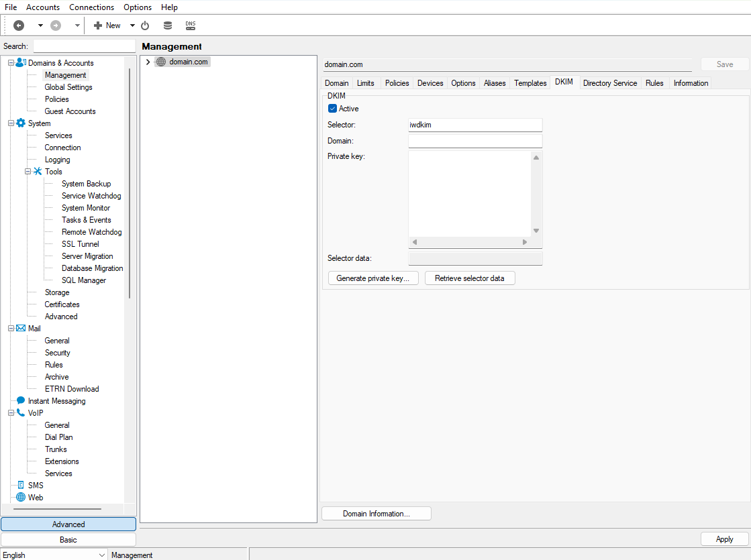Open the New button dropdown arrow

pos(132,25)
